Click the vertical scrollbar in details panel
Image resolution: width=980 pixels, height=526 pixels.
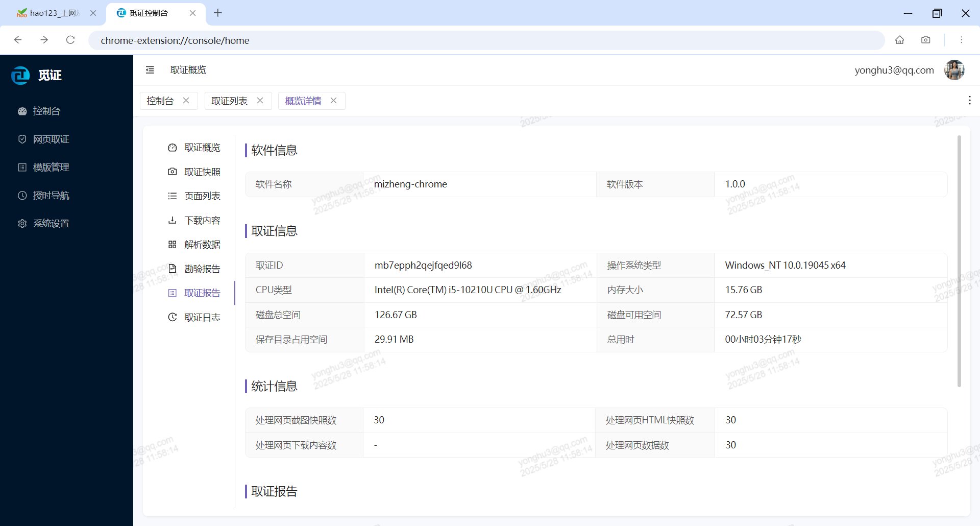(x=959, y=260)
